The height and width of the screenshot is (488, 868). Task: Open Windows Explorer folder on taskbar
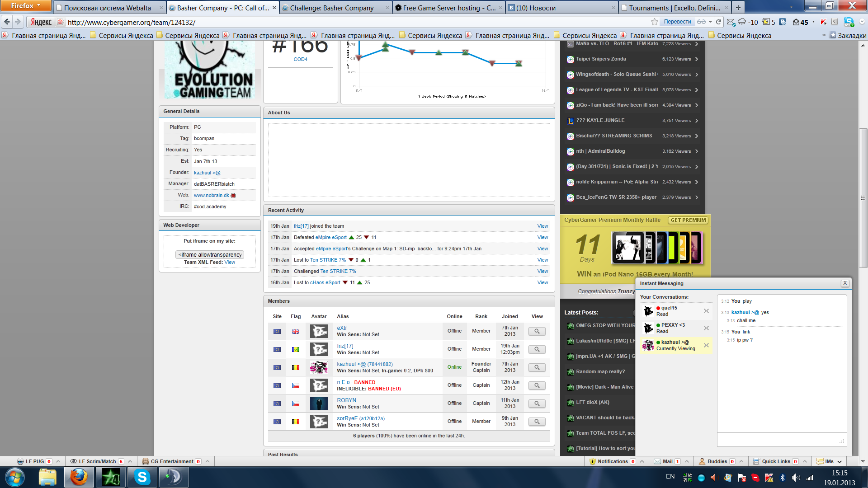coord(47,477)
